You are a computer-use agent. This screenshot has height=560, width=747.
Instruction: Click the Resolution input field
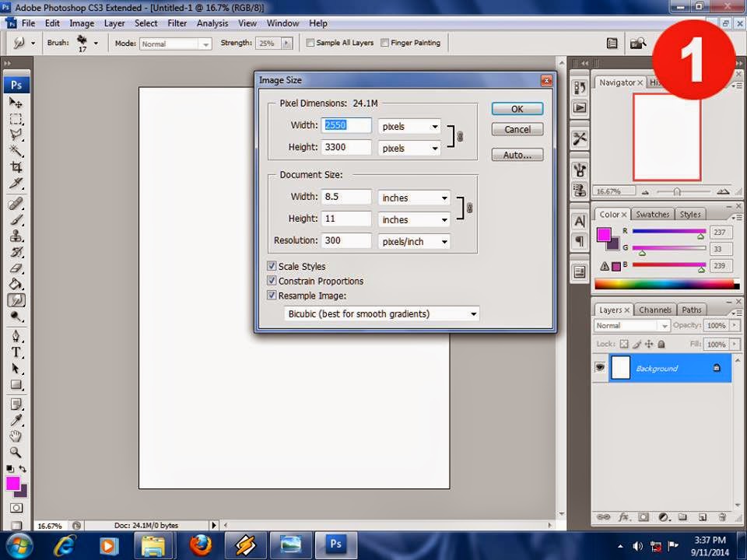[x=346, y=240]
